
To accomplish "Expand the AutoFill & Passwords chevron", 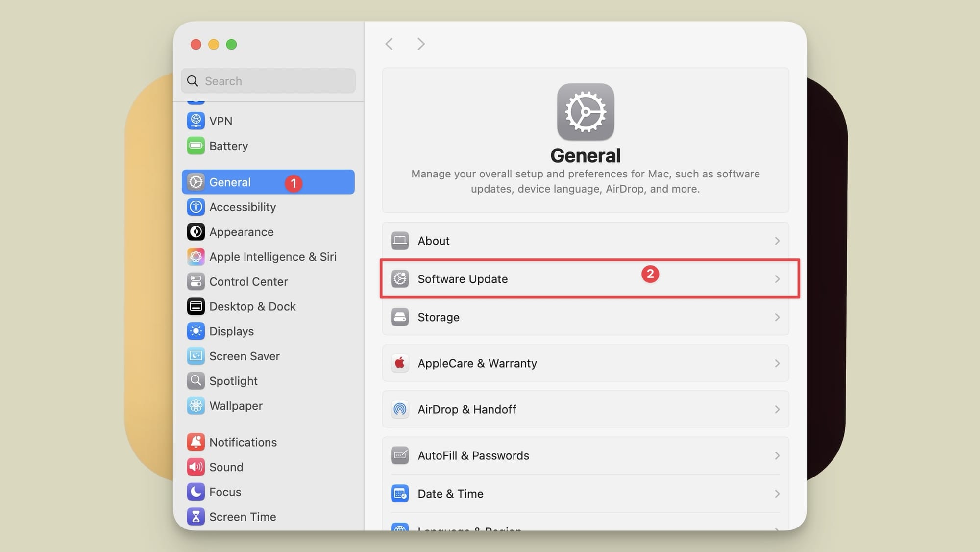I will point(777,455).
